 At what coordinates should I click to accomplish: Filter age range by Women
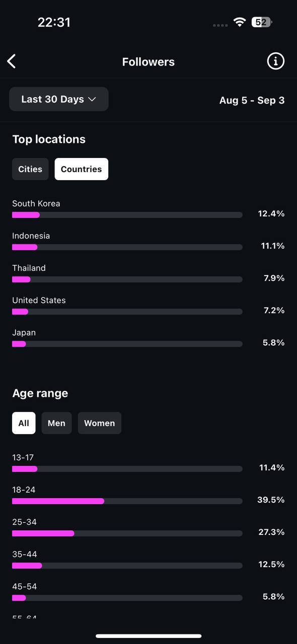pos(100,423)
